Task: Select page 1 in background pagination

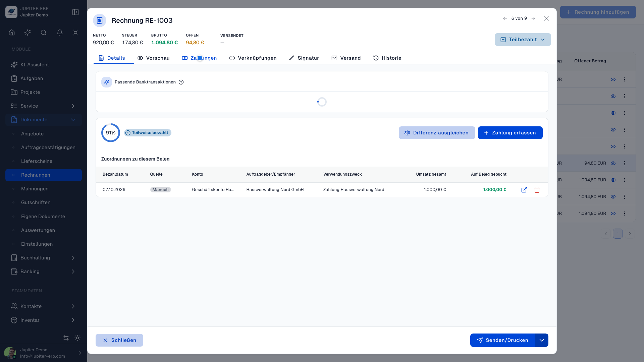Action: coord(618,234)
